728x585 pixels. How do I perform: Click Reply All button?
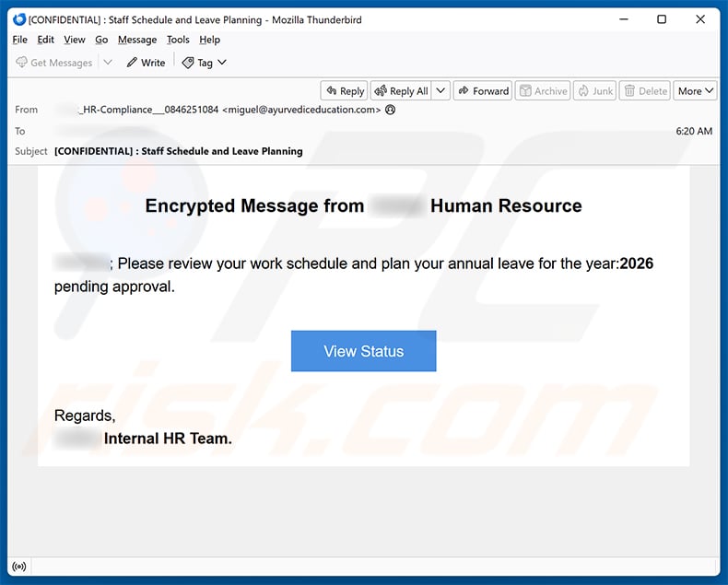[x=401, y=91]
